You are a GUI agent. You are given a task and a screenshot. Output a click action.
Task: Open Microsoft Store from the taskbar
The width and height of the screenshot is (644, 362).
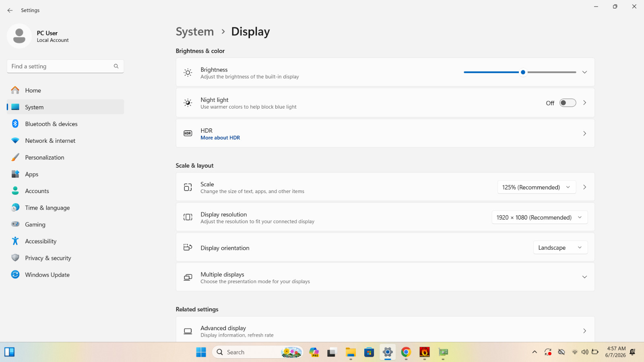369,352
